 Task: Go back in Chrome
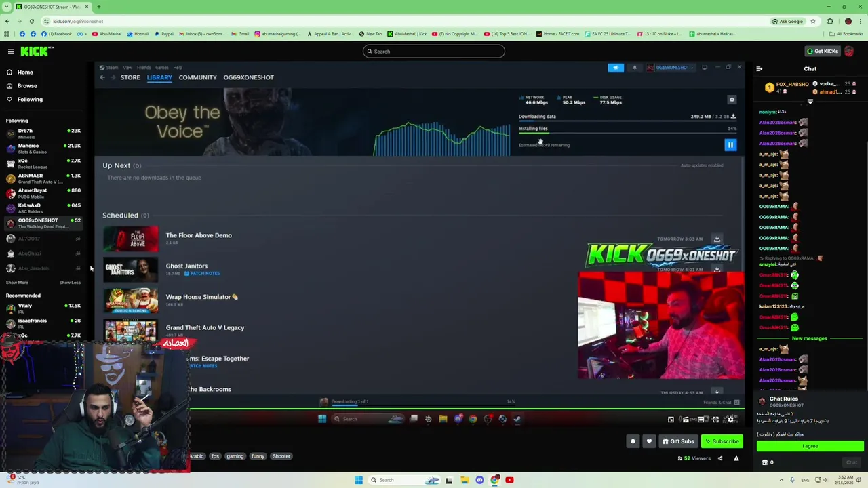click(7, 21)
